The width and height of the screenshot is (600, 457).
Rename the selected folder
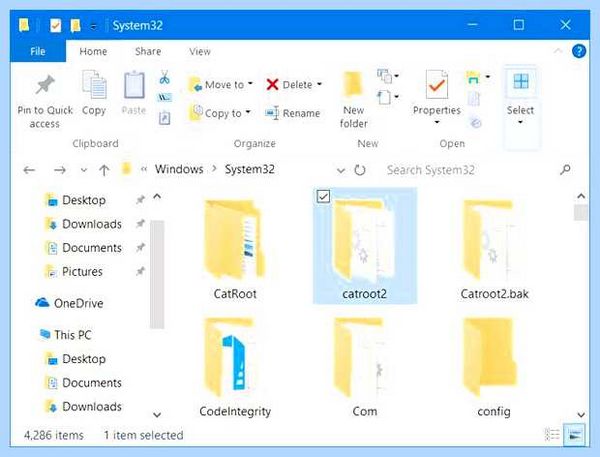point(293,113)
